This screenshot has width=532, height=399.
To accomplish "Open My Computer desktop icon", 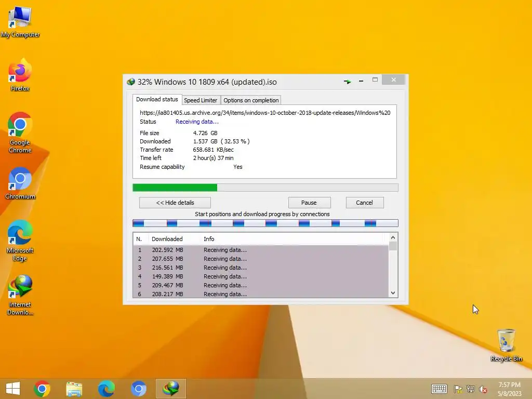I will pyautogui.click(x=20, y=22).
